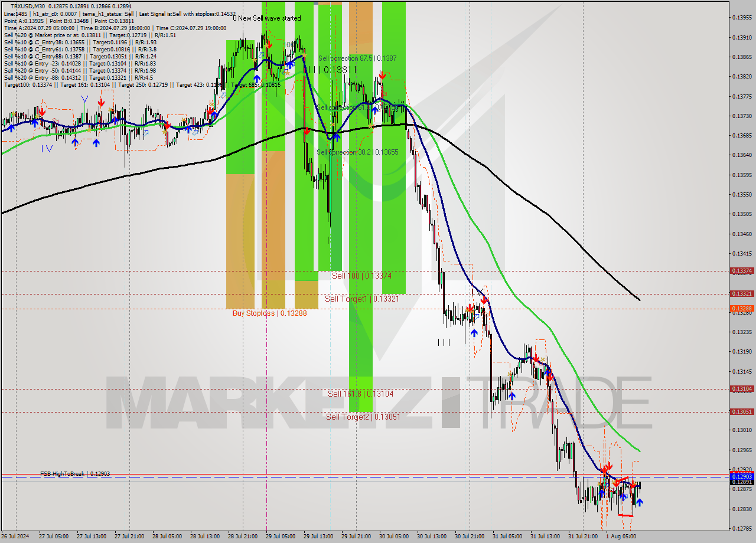Click the blue 0.12903 price tag on axis
The width and height of the screenshot is (756, 543).
point(742,476)
